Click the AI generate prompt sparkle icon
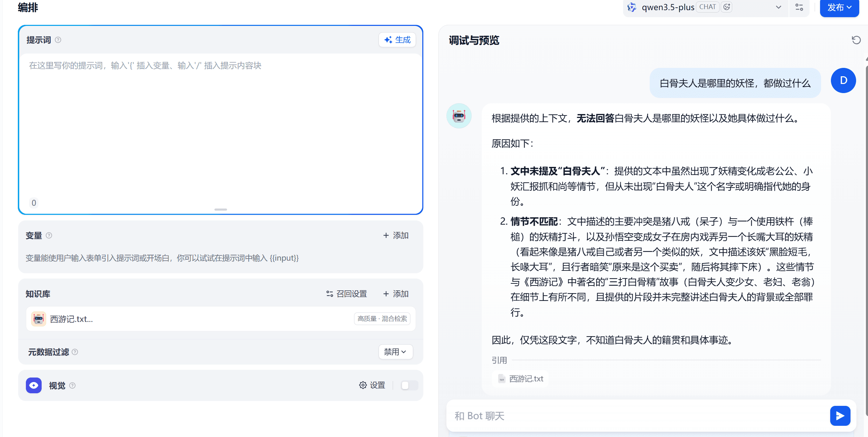The height and width of the screenshot is (437, 868). pyautogui.click(x=388, y=40)
